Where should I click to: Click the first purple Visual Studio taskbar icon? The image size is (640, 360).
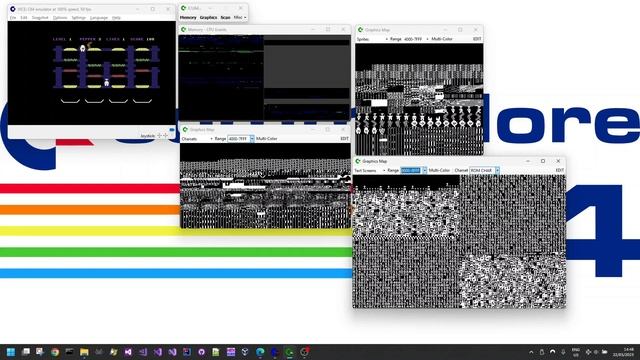pyautogui.click(x=128, y=352)
